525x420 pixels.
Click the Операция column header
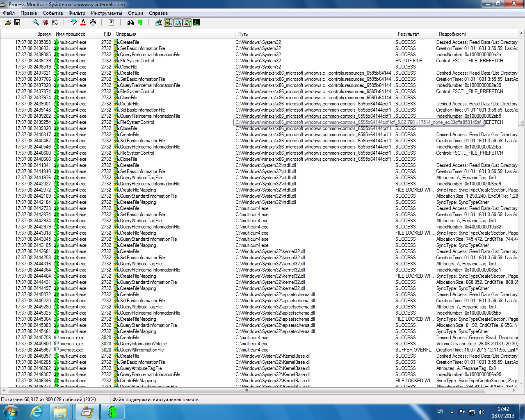tap(175, 34)
